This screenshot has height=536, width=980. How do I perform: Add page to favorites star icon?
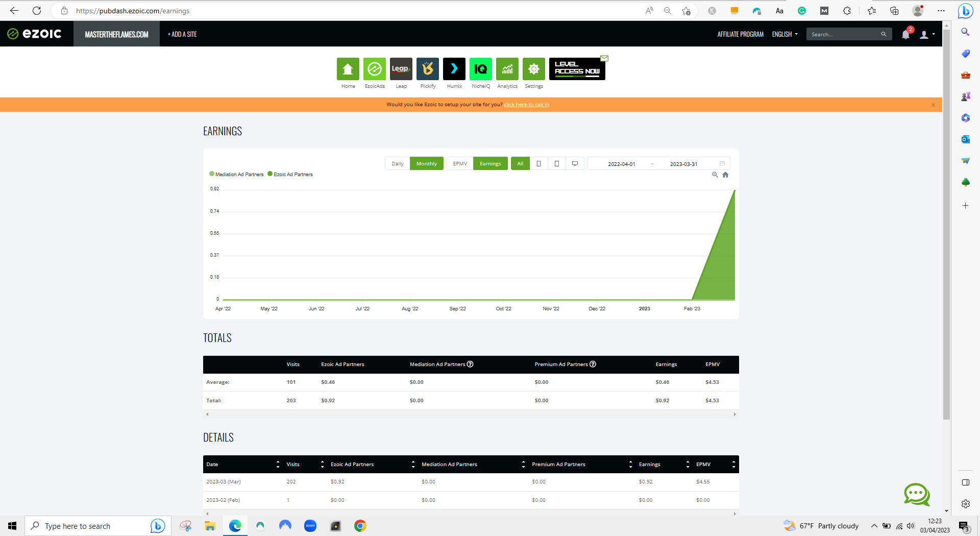686,11
